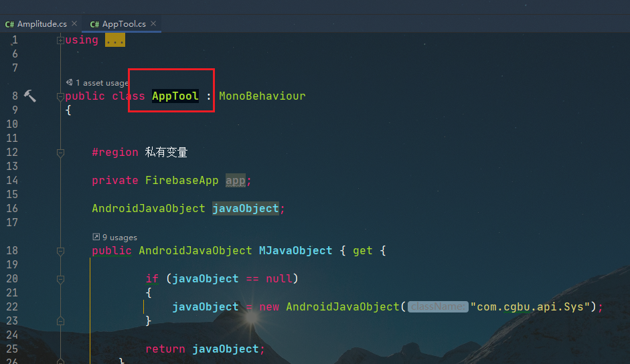Click the javaObject field declaration on line 16
Screen dimensions: 630x364
point(246,209)
